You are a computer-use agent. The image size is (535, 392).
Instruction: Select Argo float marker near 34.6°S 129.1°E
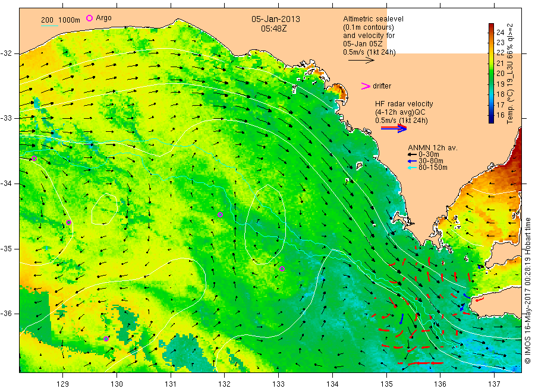(68, 223)
